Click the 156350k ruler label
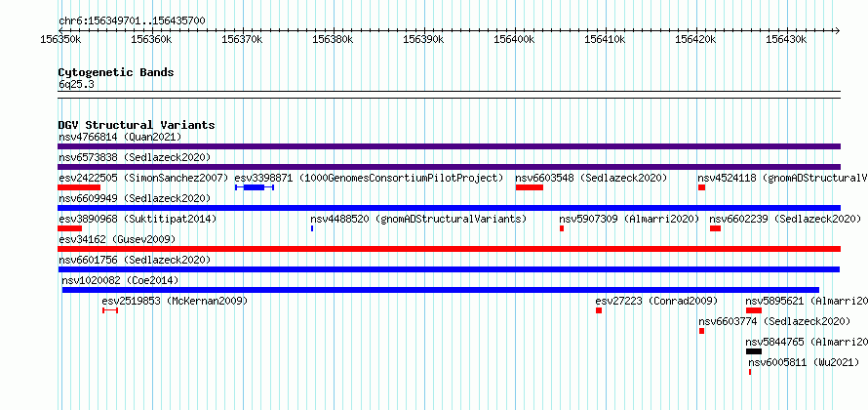 pyautogui.click(x=61, y=40)
